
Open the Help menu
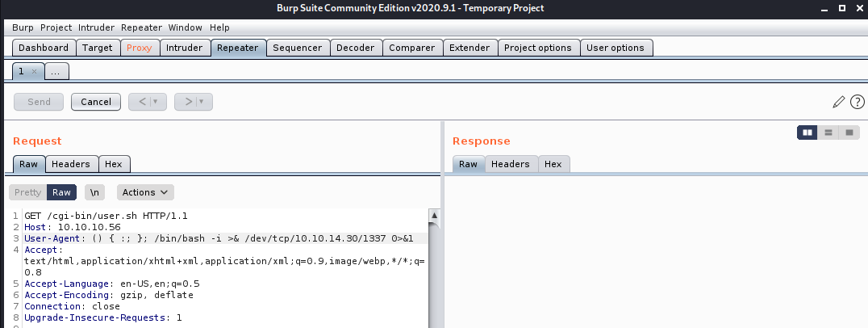[x=219, y=27]
